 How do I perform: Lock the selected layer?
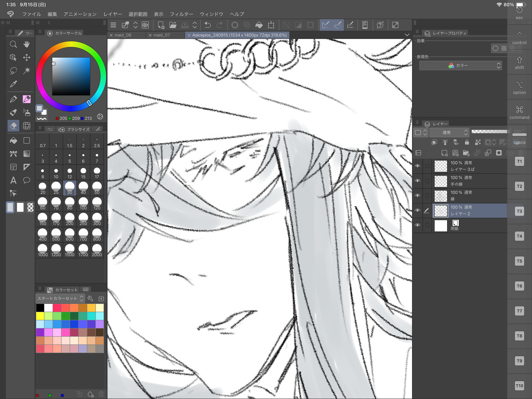pos(467,142)
